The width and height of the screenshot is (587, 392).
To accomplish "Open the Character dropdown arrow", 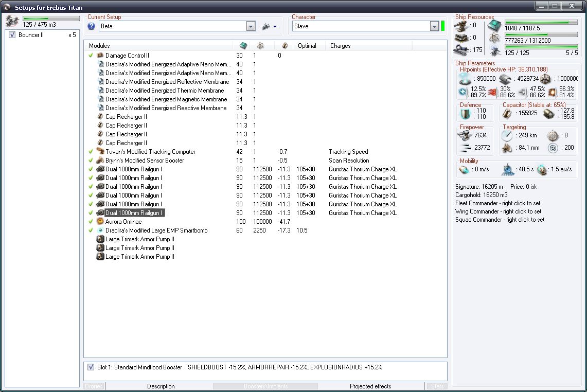I will click(x=434, y=26).
